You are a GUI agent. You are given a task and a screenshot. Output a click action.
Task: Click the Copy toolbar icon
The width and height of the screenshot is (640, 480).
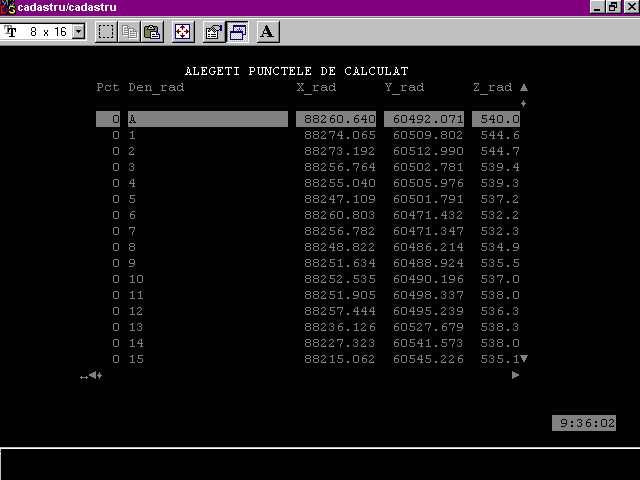pos(129,32)
